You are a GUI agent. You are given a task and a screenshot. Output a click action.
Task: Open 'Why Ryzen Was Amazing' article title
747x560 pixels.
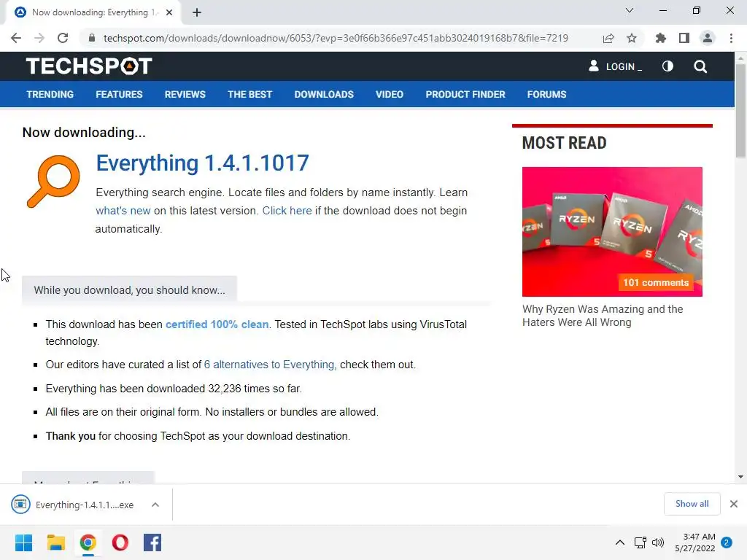tap(603, 316)
